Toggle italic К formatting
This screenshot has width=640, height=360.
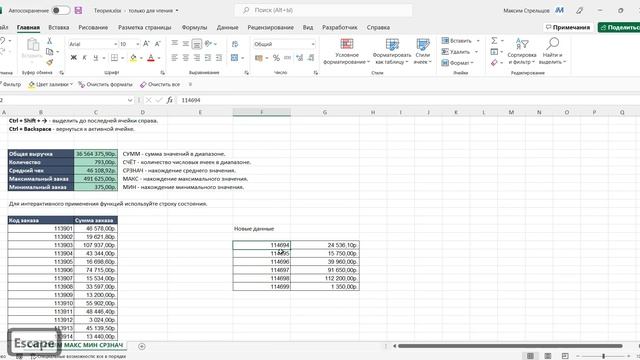(84, 58)
